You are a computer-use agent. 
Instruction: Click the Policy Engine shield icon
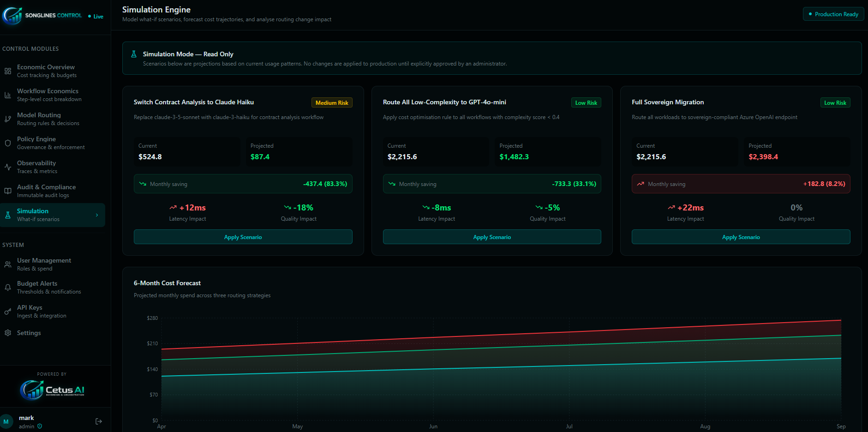(x=8, y=143)
